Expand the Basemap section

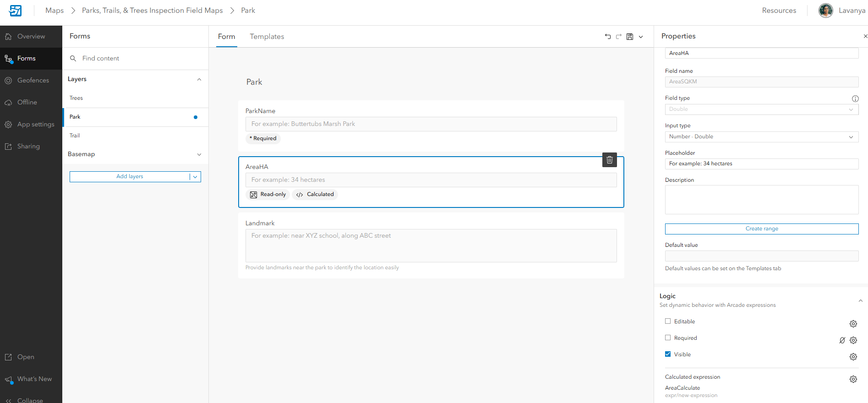(199, 154)
